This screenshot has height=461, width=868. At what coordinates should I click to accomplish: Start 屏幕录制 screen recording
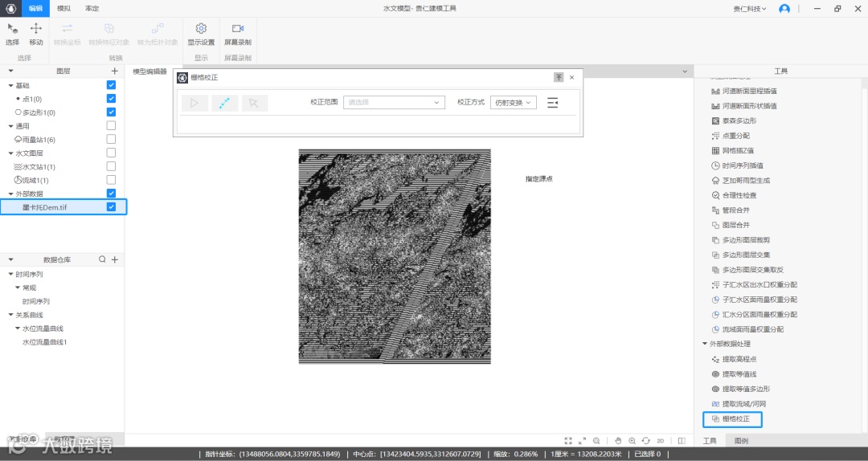237,35
